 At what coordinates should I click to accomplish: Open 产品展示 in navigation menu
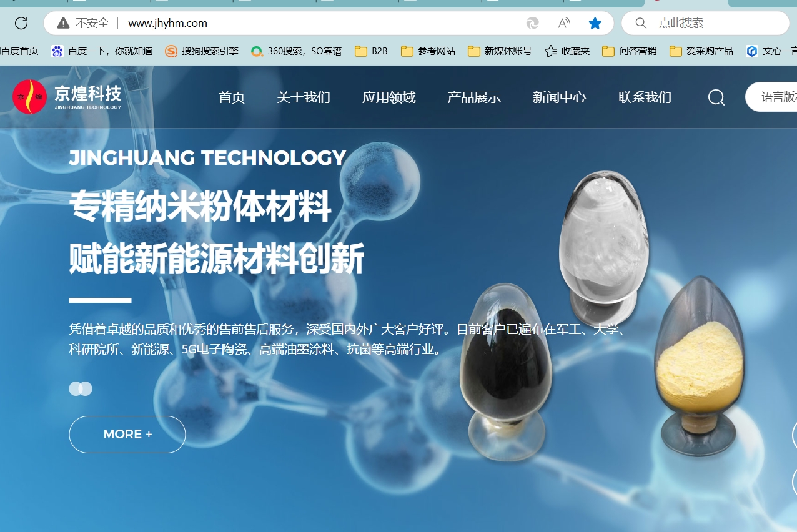[474, 97]
